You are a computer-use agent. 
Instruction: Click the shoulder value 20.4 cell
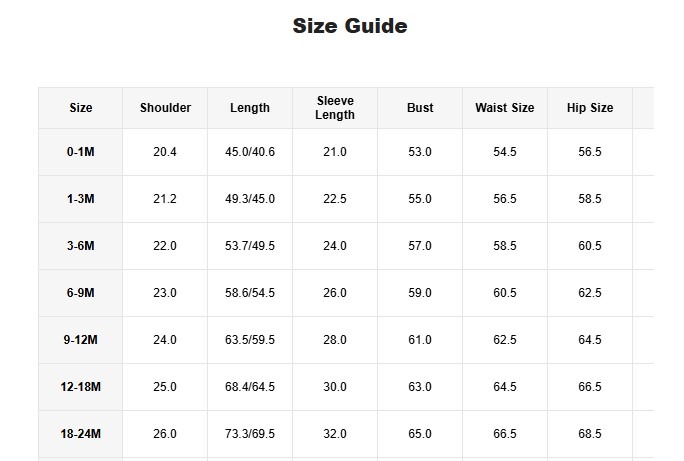coord(165,152)
